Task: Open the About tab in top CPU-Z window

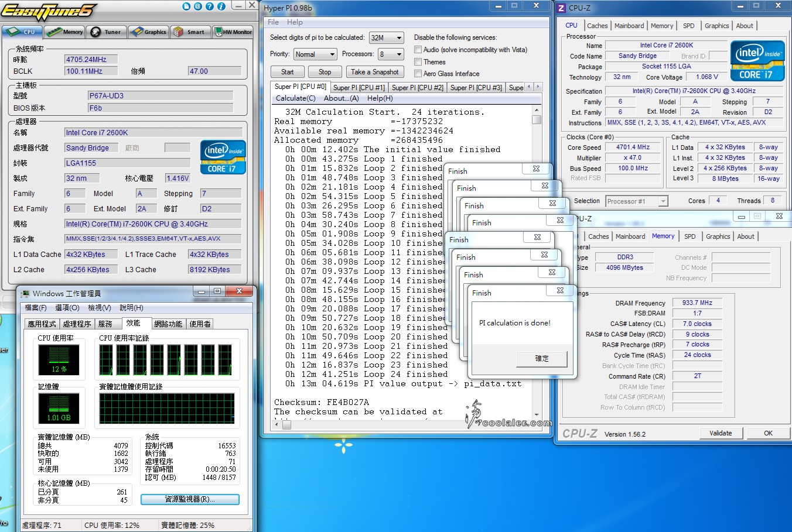Action: (745, 26)
